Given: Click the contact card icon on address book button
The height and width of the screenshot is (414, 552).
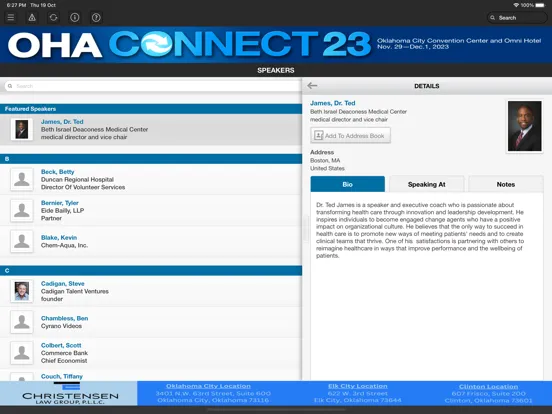Looking at the screenshot, I should 319,136.
